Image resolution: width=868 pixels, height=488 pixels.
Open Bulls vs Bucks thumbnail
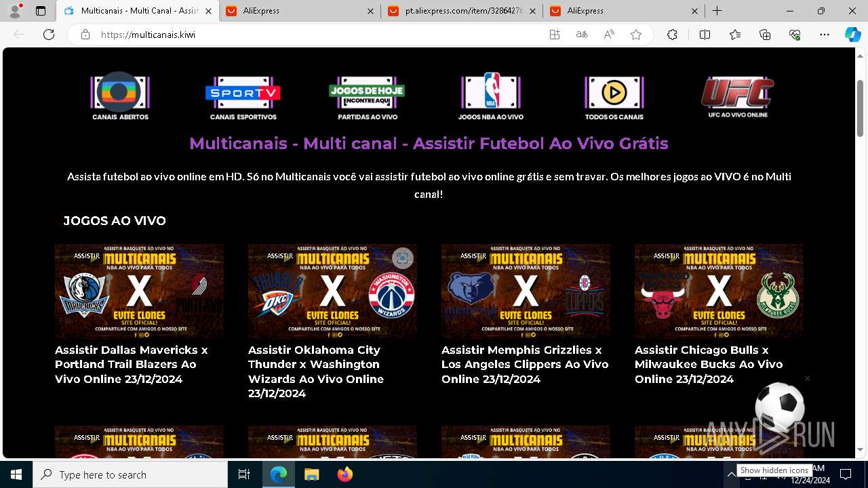(719, 291)
